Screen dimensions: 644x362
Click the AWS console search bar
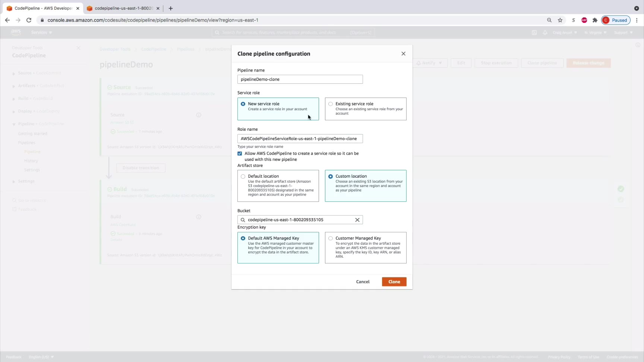click(293, 32)
